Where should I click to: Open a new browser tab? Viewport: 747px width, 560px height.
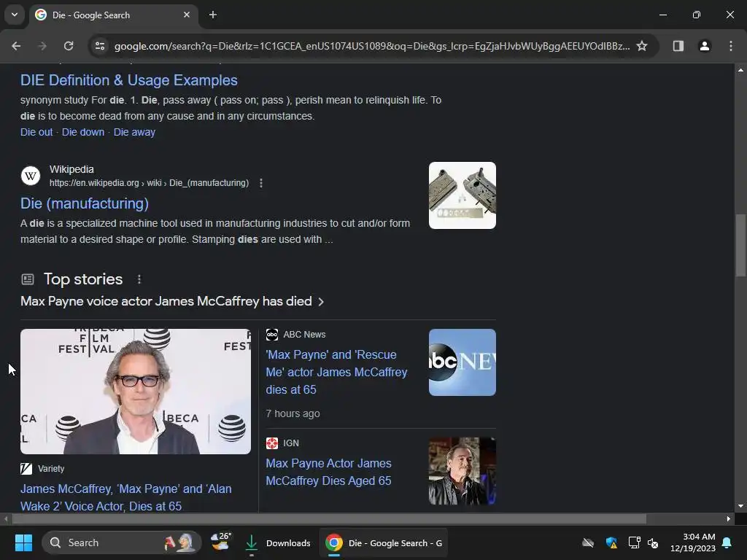[213, 15]
